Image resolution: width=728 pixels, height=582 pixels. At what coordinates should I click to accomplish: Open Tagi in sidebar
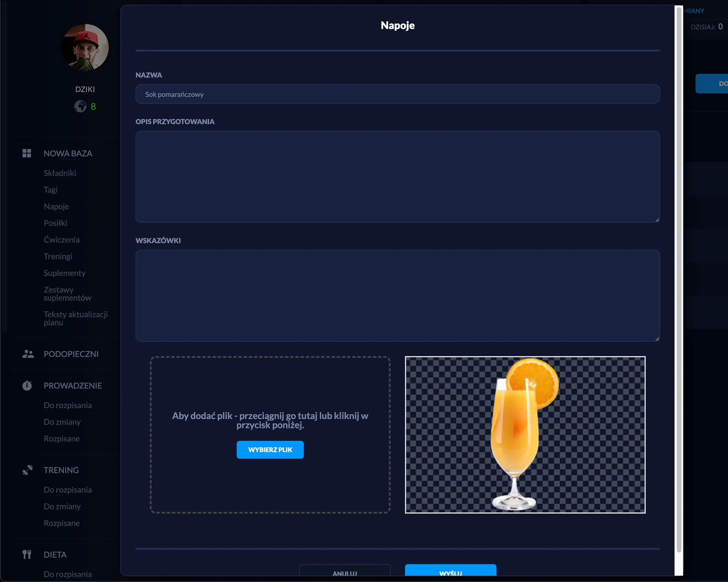tap(51, 190)
